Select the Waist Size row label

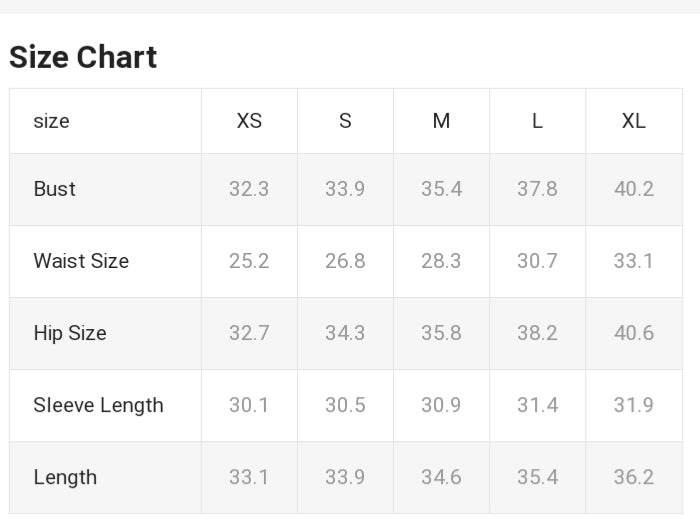[81, 261]
